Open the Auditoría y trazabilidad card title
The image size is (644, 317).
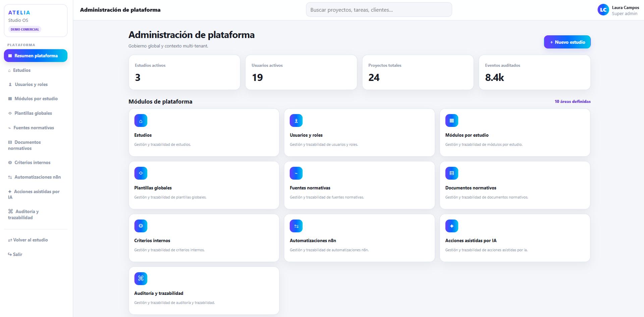pyautogui.click(x=159, y=293)
